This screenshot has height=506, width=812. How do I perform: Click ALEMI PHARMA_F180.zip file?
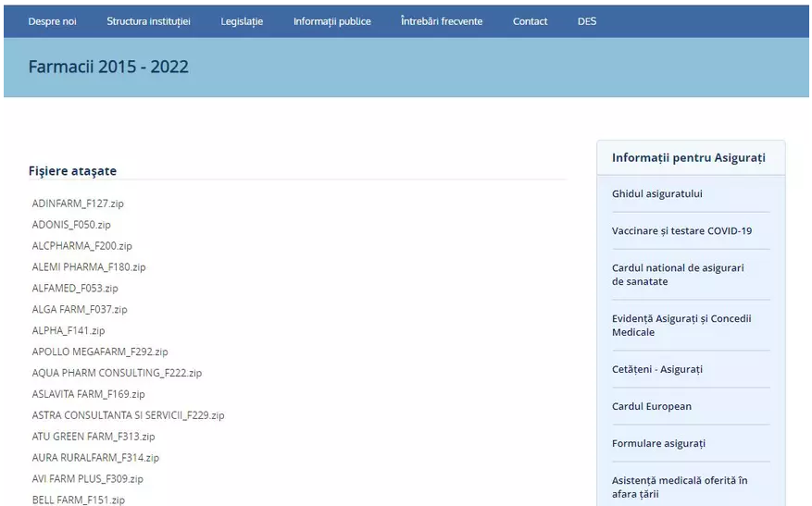pos(89,267)
